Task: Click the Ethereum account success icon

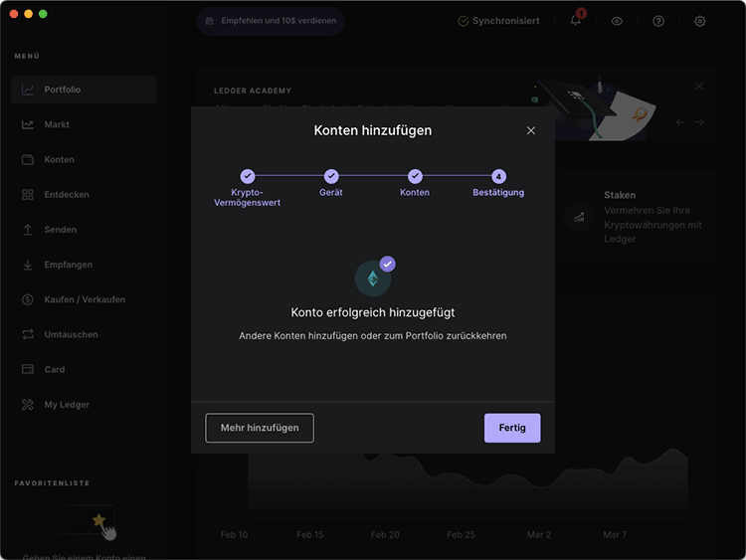Action: (x=373, y=279)
